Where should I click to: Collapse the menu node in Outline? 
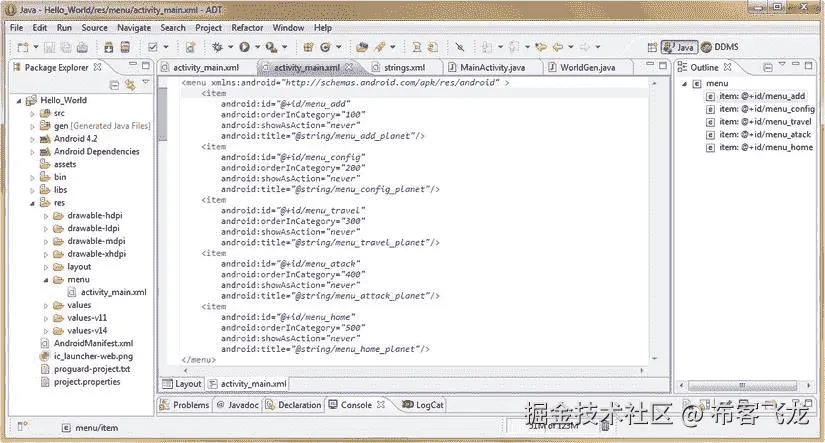click(685, 84)
